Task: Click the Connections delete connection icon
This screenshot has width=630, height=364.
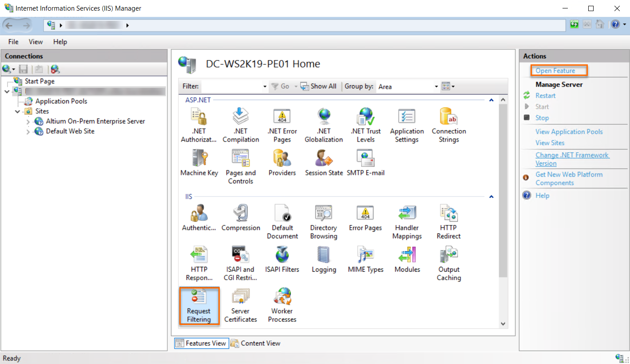Action: (x=55, y=69)
